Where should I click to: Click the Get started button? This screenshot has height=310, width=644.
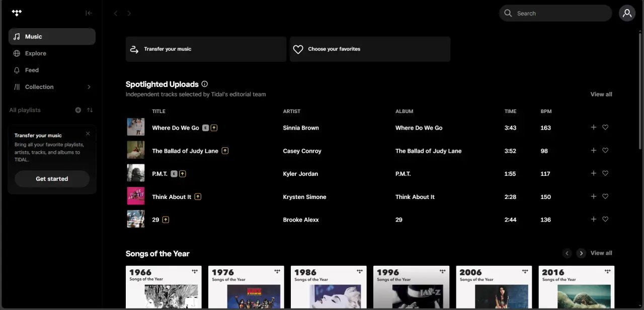click(x=52, y=179)
